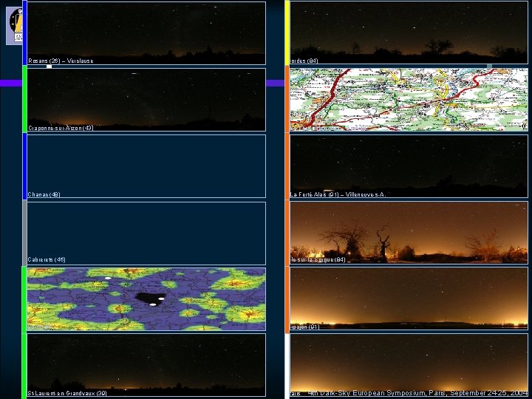Click the 'St Laurent-en-Grandvaux (39)' caption
The height and width of the screenshot is (399, 532).
[x=67, y=393]
